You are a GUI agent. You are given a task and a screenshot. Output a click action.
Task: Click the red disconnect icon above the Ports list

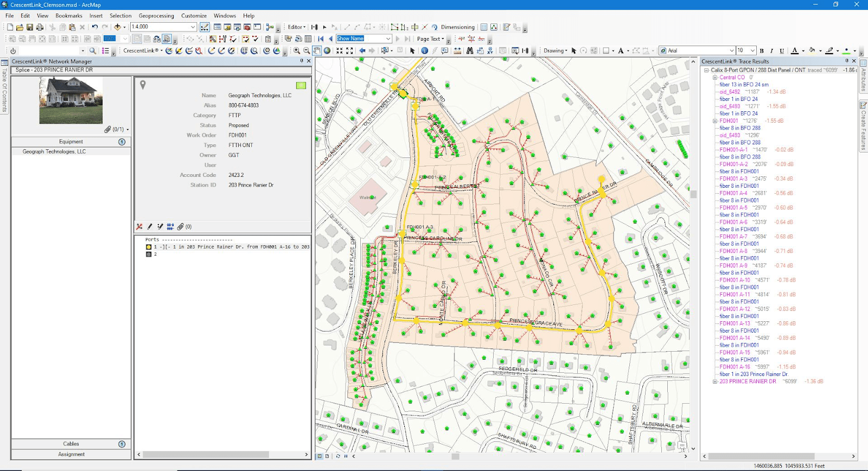[139, 227]
